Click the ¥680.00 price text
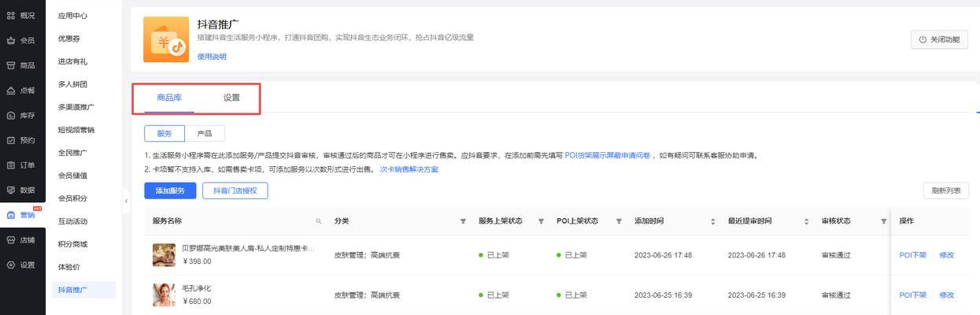The height and width of the screenshot is (315, 980). (x=197, y=301)
